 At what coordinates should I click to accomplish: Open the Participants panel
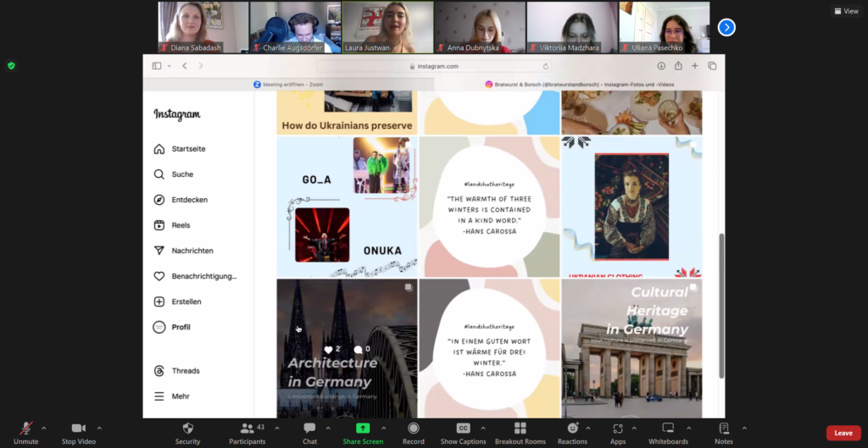pos(247,432)
